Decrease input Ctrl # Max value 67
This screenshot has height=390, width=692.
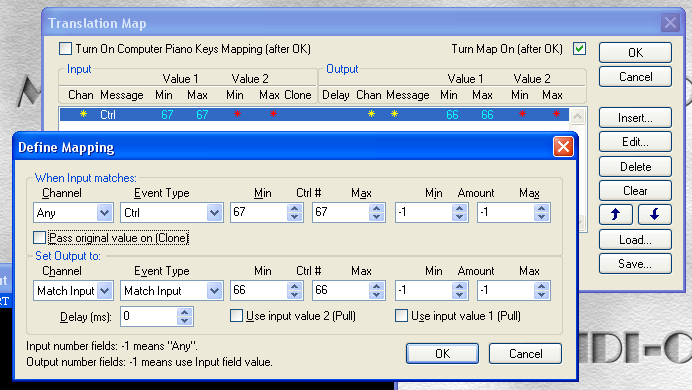pos(376,217)
